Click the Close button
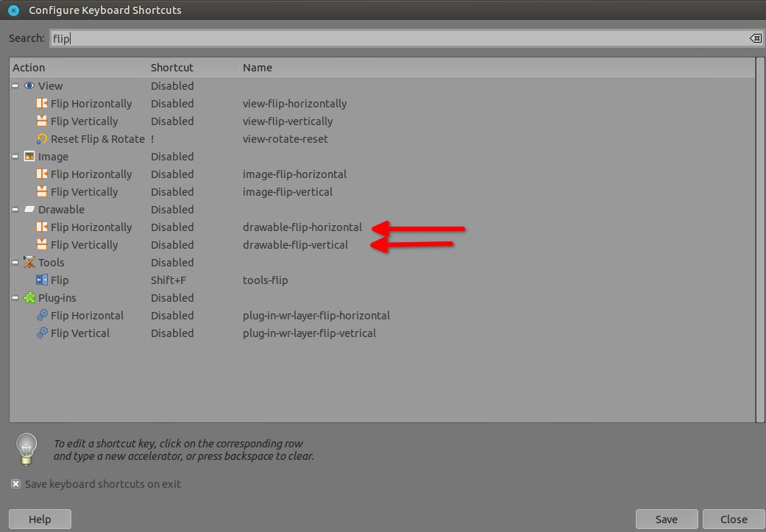This screenshot has height=532, width=766. tap(734, 519)
